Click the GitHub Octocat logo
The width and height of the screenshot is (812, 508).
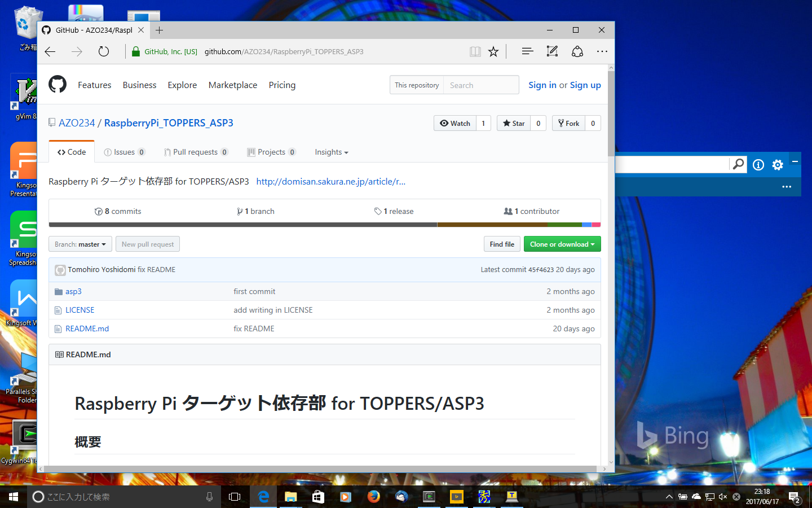coord(58,85)
